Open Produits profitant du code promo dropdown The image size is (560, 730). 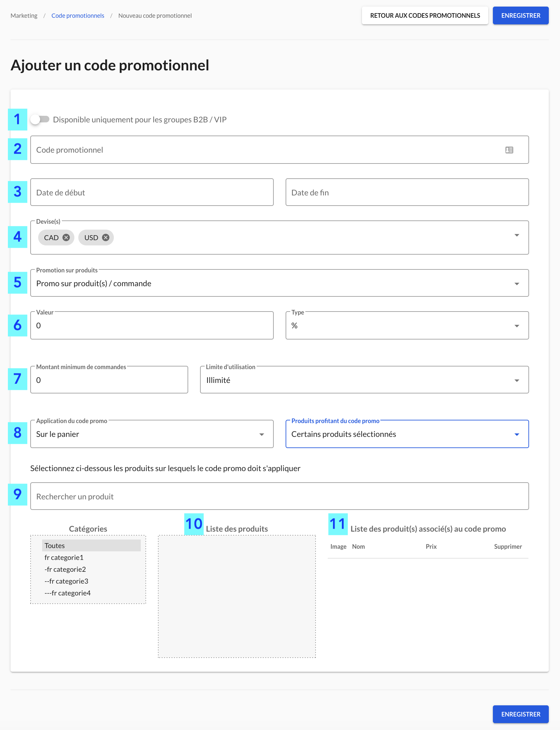pyautogui.click(x=407, y=434)
